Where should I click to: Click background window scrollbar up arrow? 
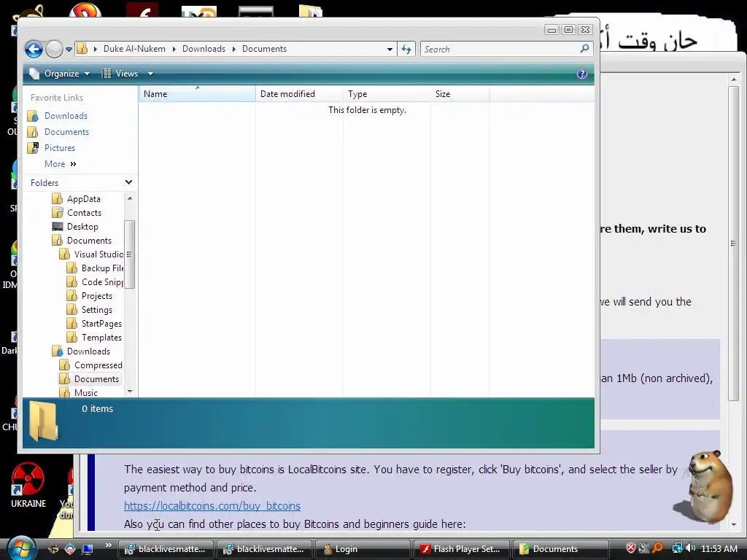click(x=734, y=79)
